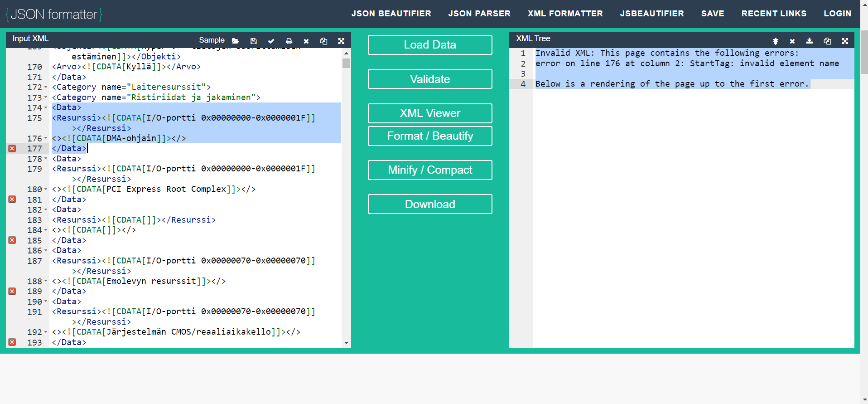
Task: Click the Input XML editor scrollbar thumb
Action: point(346,63)
